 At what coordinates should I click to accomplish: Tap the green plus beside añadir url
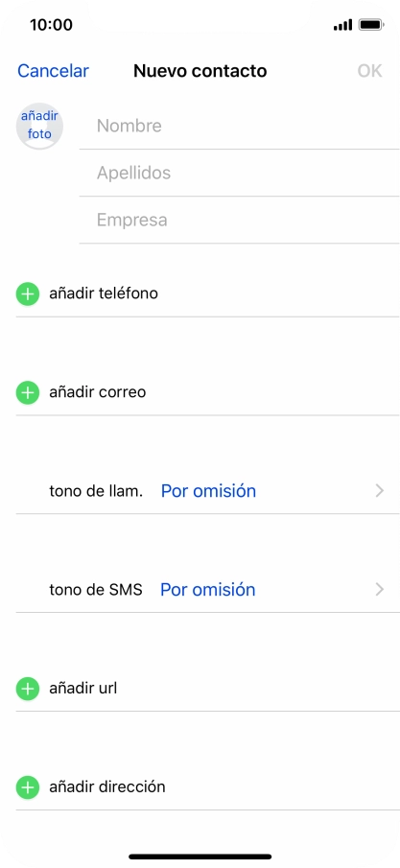[27, 690]
